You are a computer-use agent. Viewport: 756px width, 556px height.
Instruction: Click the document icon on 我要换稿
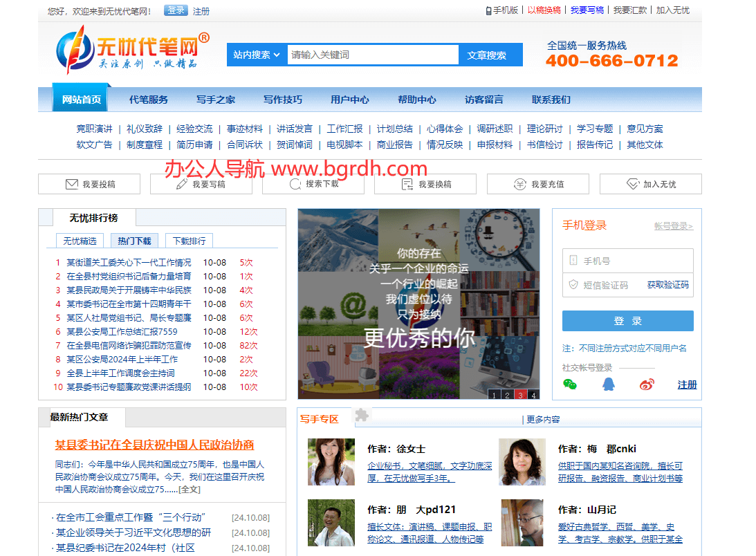(407, 184)
